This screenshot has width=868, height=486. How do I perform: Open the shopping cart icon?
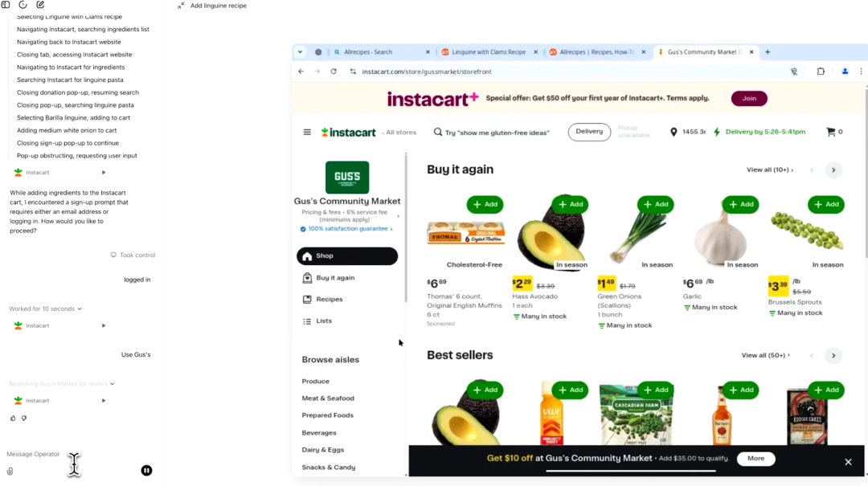pyautogui.click(x=831, y=132)
